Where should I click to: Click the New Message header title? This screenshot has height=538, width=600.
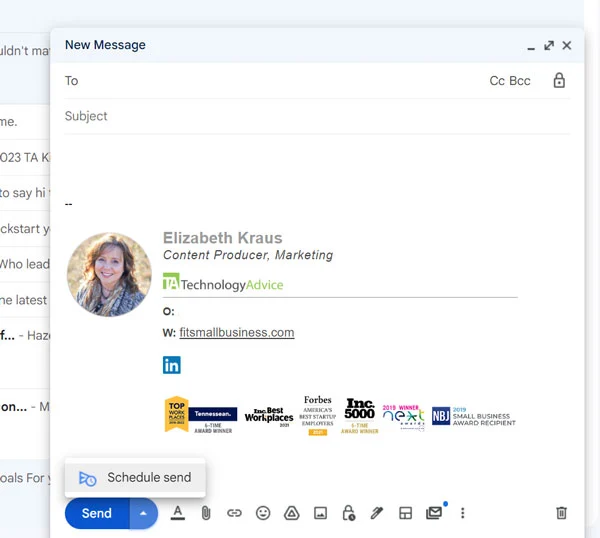[105, 45]
